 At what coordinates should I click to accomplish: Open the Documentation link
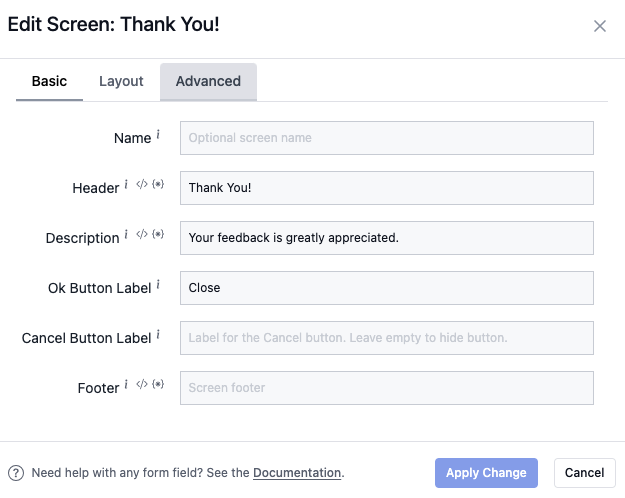(x=297, y=473)
